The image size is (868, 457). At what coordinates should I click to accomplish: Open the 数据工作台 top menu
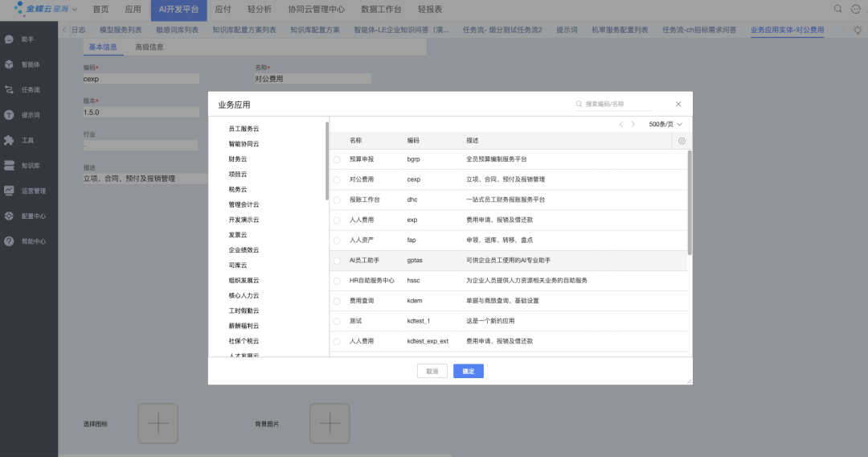click(382, 10)
